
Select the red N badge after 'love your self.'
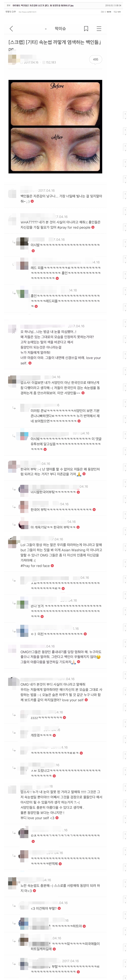(x=30, y=363)
